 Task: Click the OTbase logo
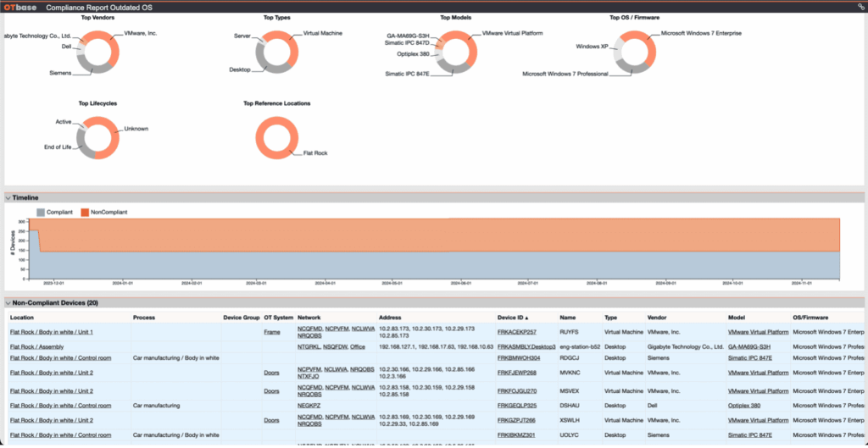19,6
